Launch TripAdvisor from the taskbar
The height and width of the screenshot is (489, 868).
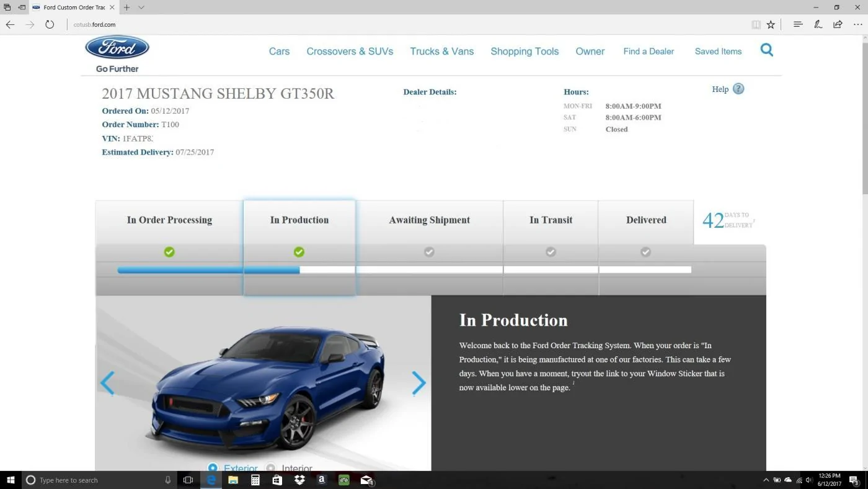pyautogui.click(x=343, y=480)
